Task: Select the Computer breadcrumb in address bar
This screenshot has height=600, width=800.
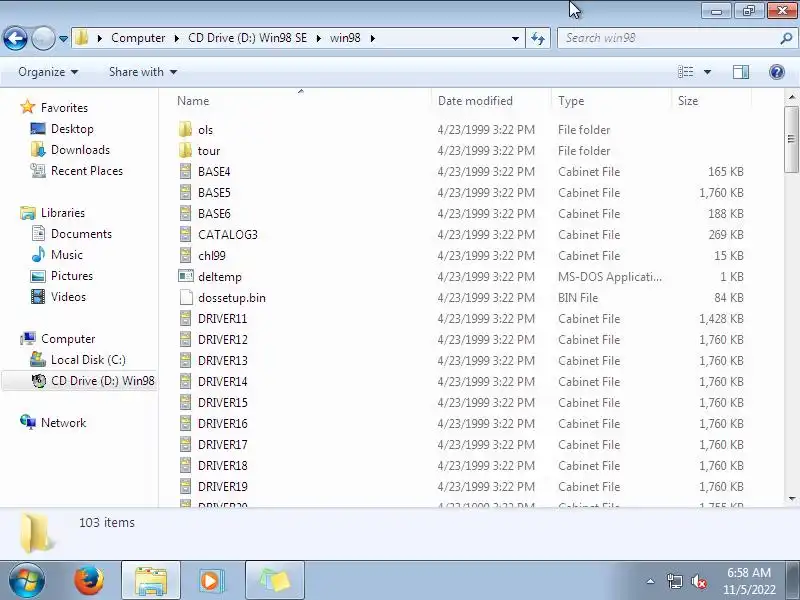Action: coord(138,38)
